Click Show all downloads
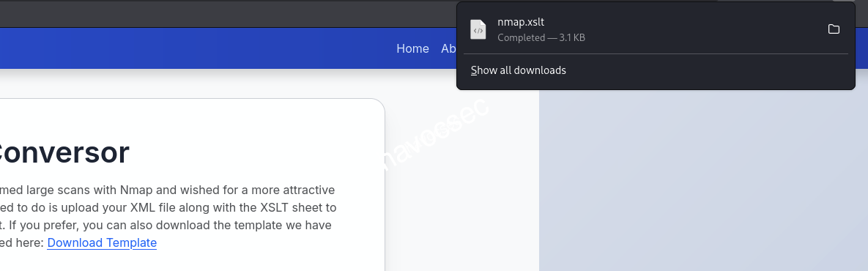 click(518, 70)
